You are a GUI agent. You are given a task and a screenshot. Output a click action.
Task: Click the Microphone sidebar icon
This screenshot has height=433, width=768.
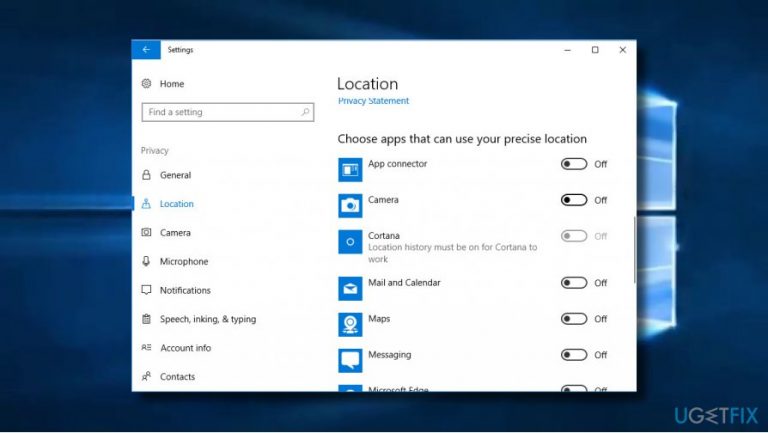pos(146,261)
